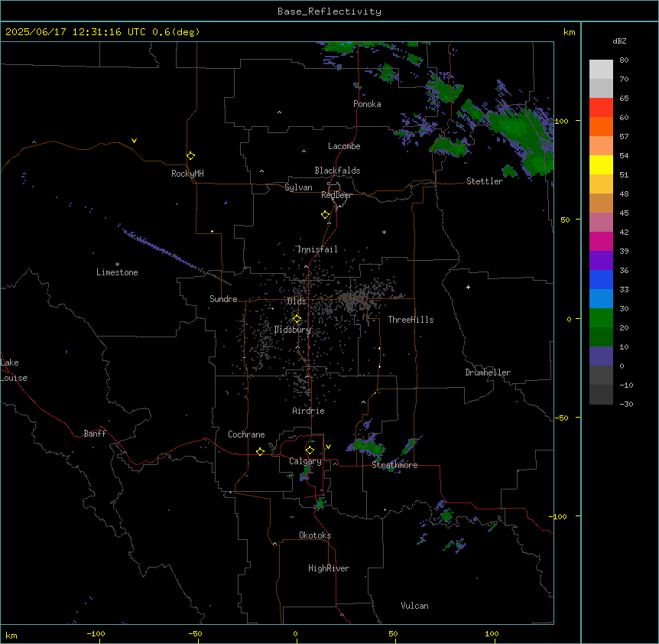
Task: Pick the yellow diamond marker between Olds and Didsbury
Action: click(x=297, y=319)
